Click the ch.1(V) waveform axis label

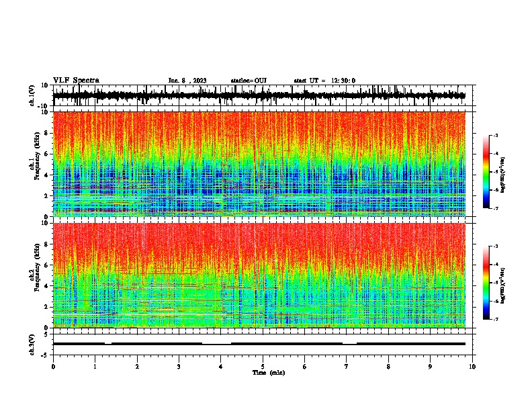[x=32, y=95]
